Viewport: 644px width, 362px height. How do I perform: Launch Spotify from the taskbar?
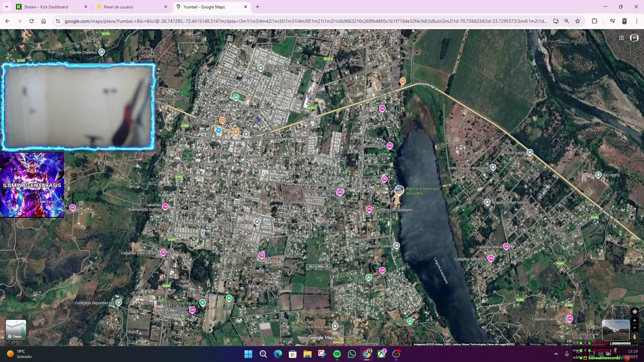pos(337,354)
